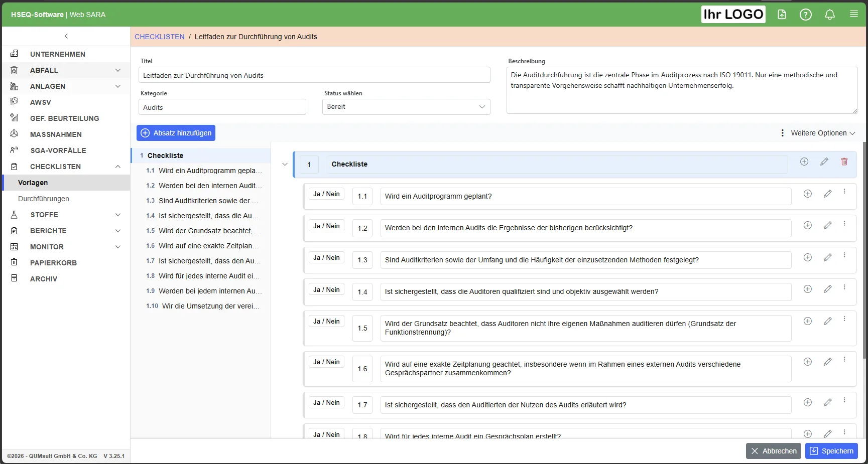This screenshot has width=868, height=464.
Task: Expand the ABFALL sidebar section
Action: pyautogui.click(x=118, y=70)
